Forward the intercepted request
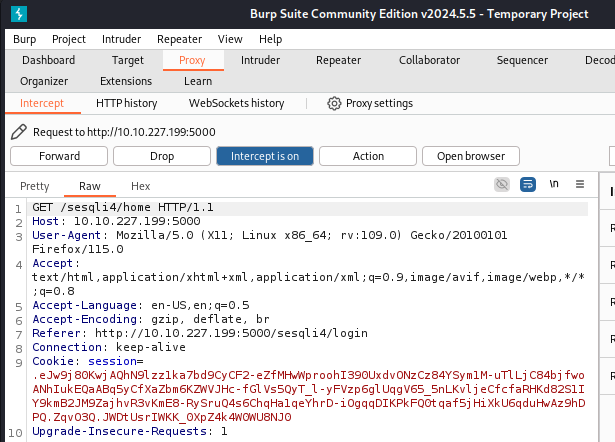This screenshot has height=442, width=615. pos(59,156)
